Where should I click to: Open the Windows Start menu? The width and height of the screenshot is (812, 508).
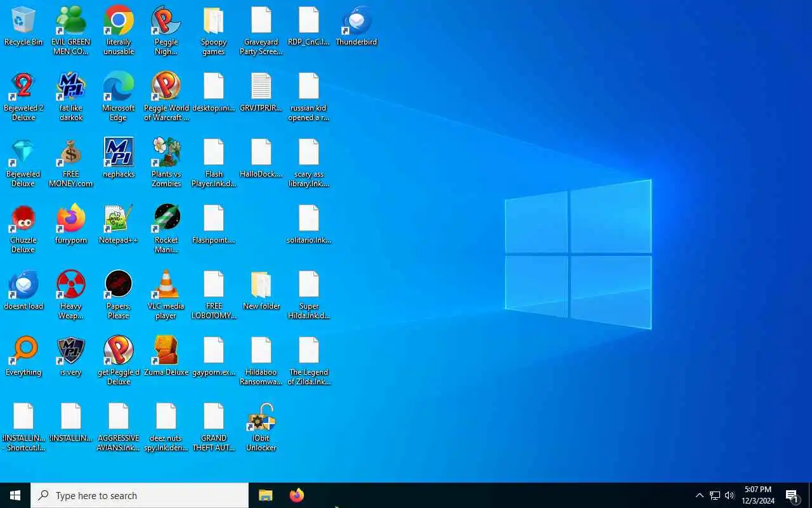click(x=15, y=495)
